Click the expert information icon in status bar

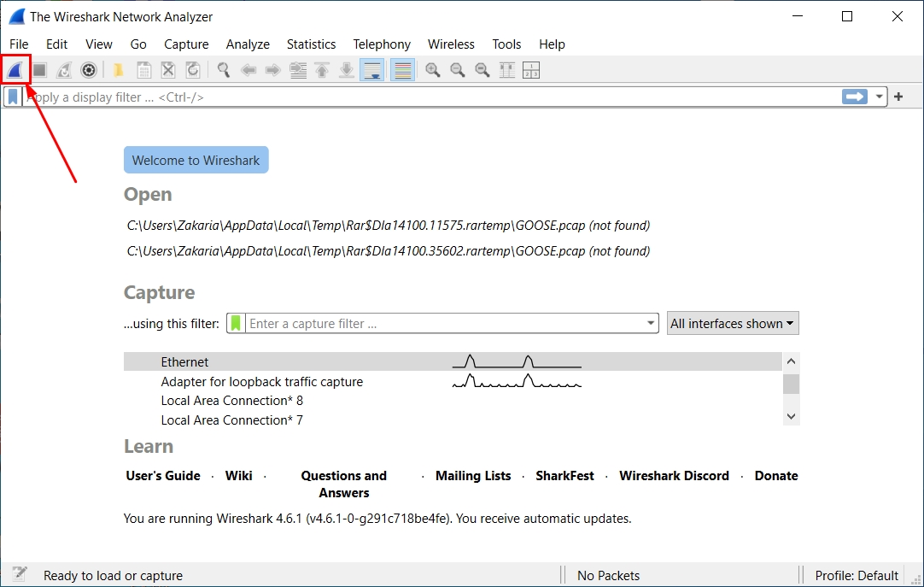click(18, 574)
